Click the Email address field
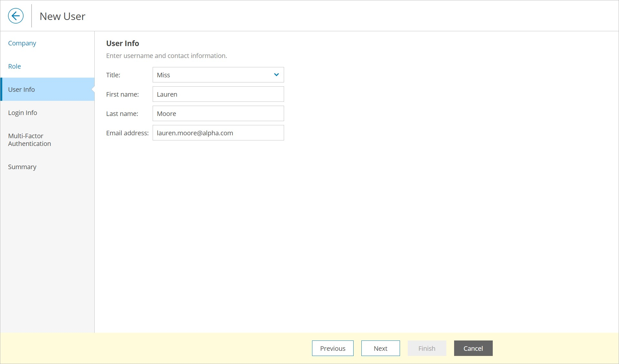The width and height of the screenshot is (619, 364). 218,133
